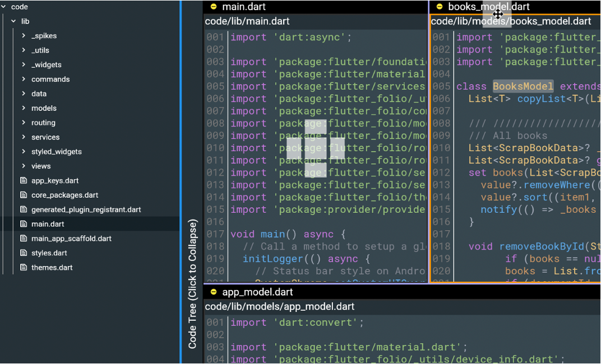Image resolution: width=601 pixels, height=364 pixels.
Task: Select main.dart in the file tree
Action: tap(48, 224)
